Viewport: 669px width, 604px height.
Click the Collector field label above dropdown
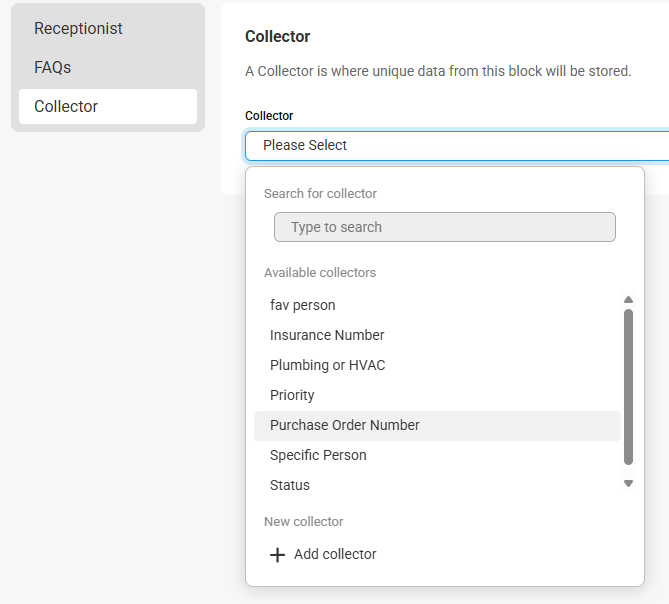(x=269, y=116)
